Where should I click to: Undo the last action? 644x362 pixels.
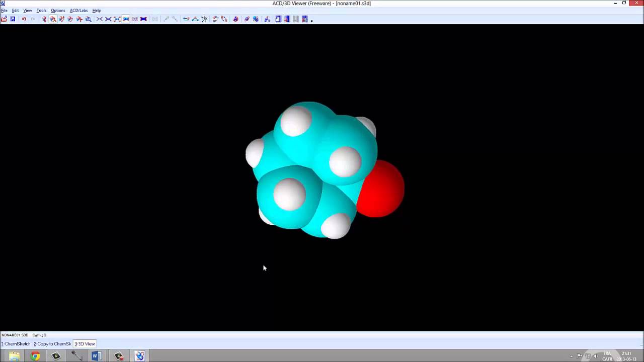point(24,19)
